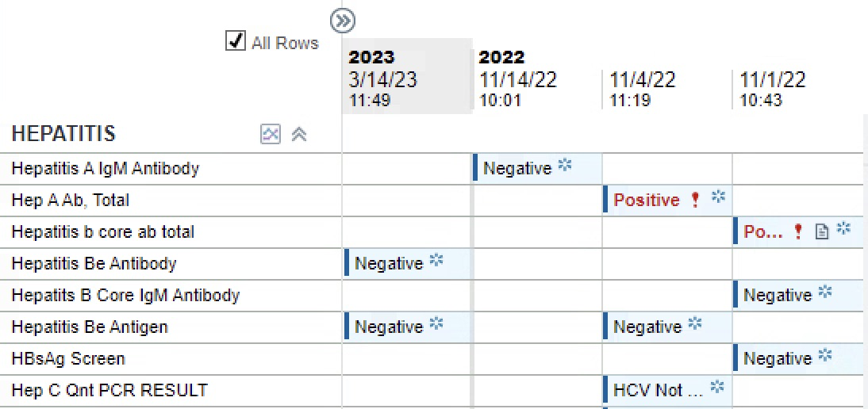
Task: Click the abnormal flag on Hepatitis b core ab result
Action: click(797, 232)
